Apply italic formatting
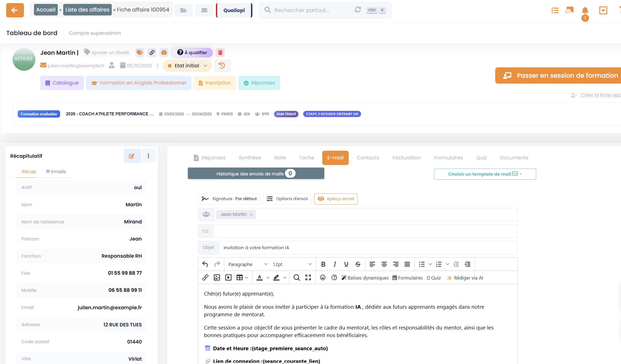 [x=335, y=264]
